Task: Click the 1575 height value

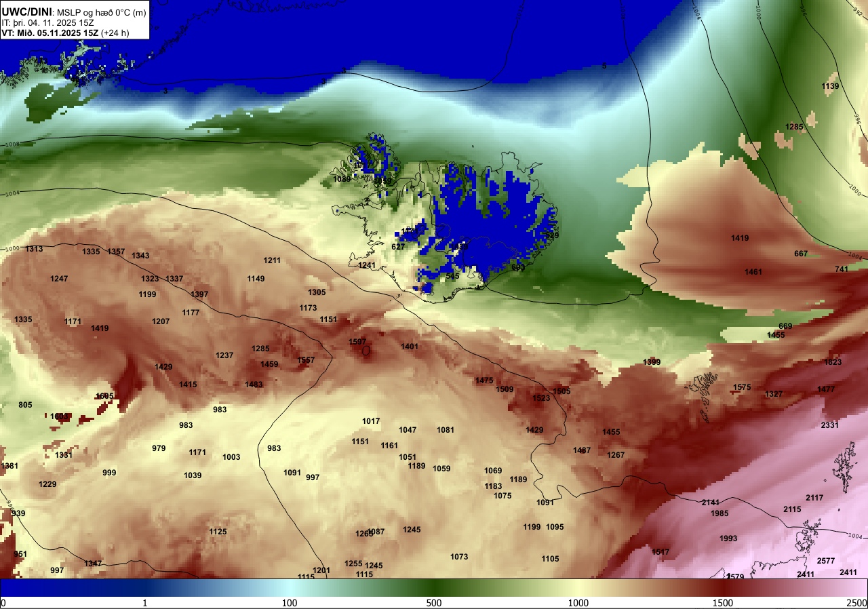Action: coord(742,387)
